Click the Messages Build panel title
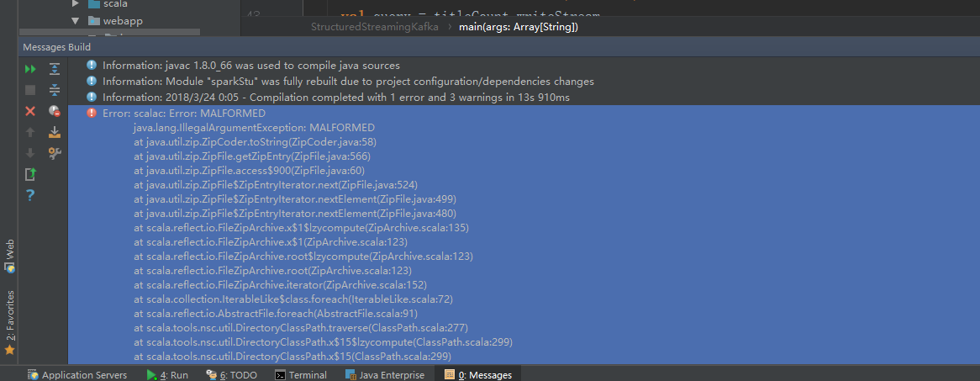 pyautogui.click(x=57, y=47)
